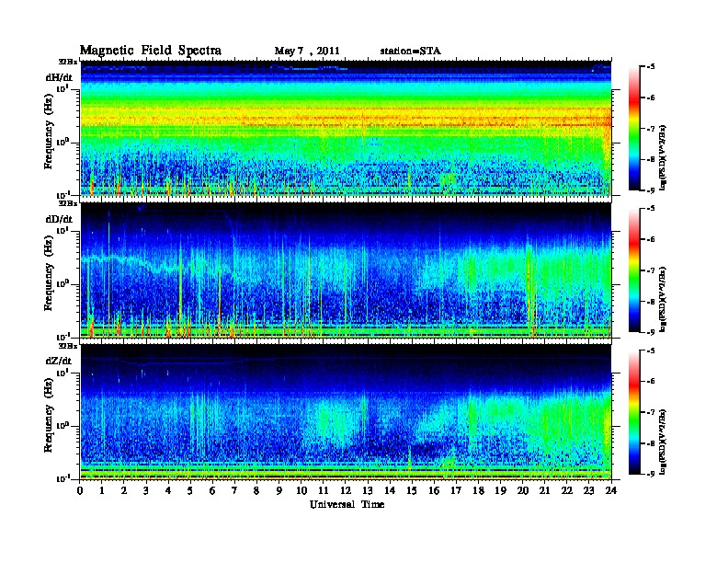Click the hour "13" tick label
728x563 pixels.
(368, 490)
